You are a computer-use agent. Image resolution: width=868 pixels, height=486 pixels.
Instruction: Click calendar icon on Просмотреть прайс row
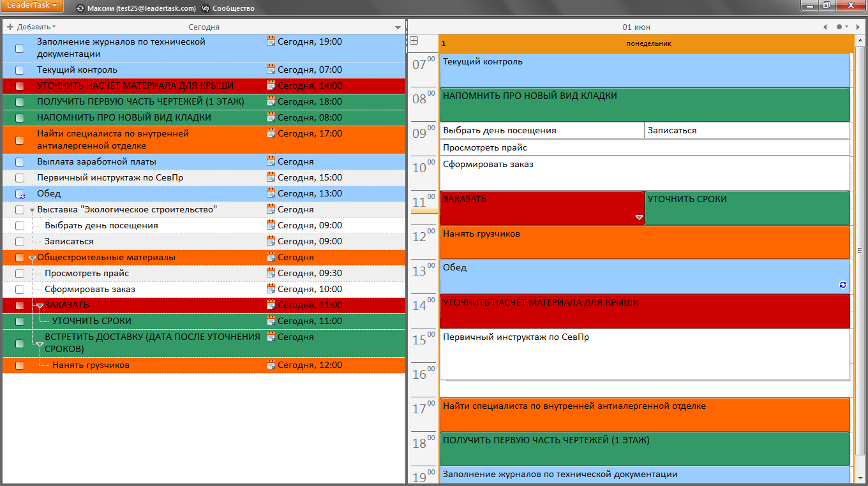[x=271, y=273]
